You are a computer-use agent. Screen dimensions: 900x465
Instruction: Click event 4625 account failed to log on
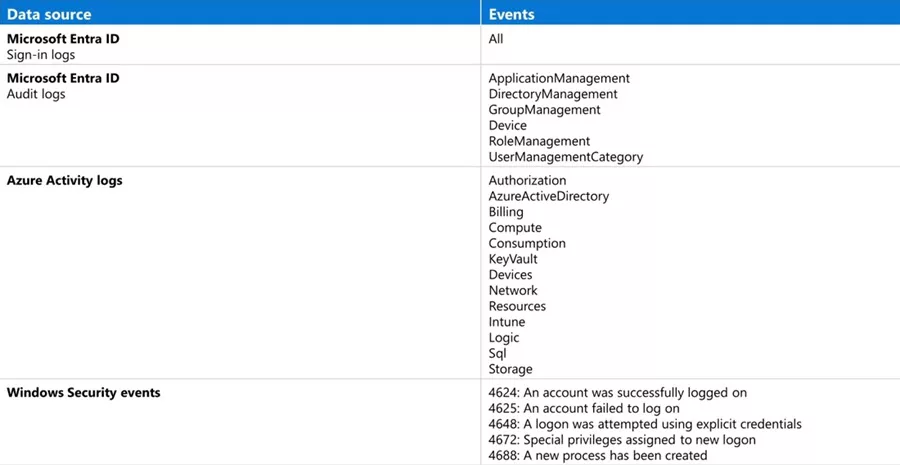point(584,409)
